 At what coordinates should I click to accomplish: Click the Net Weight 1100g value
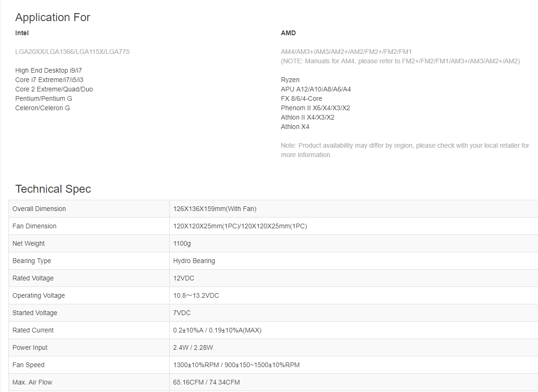182,243
